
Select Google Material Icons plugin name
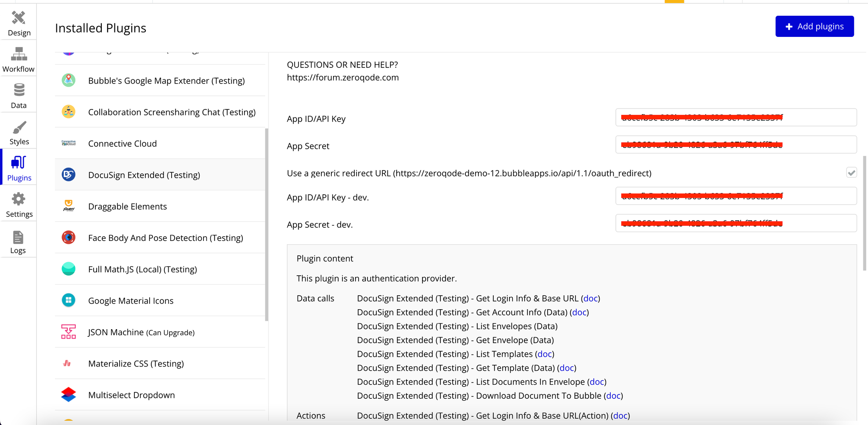pos(131,300)
